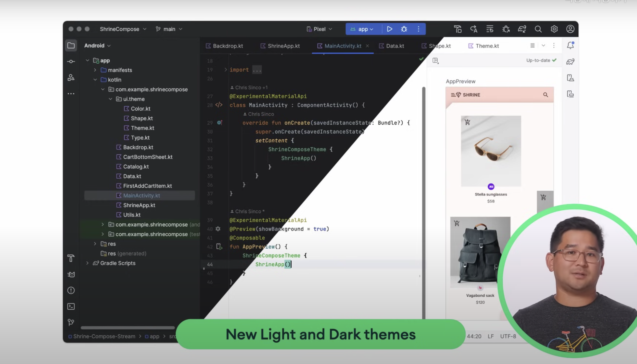The image size is (637, 364).
Task: Click the project tree horizontal scrollbar
Action: point(127,328)
